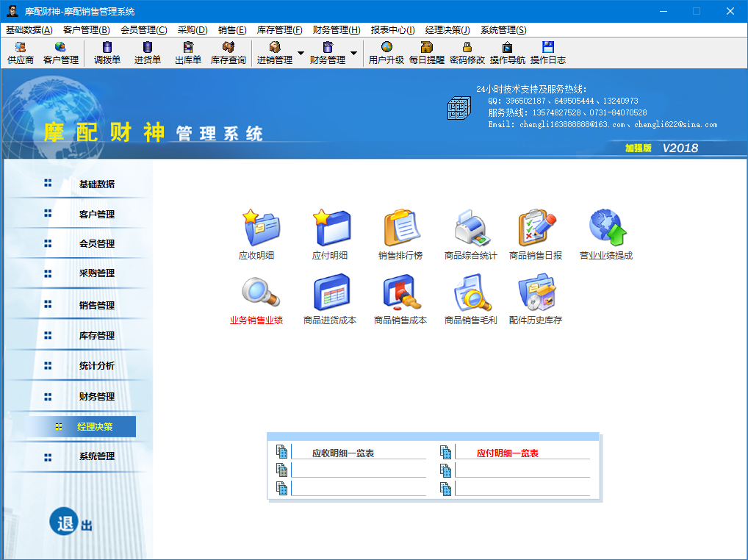Click the 财务管理 toolbar button

click(328, 53)
